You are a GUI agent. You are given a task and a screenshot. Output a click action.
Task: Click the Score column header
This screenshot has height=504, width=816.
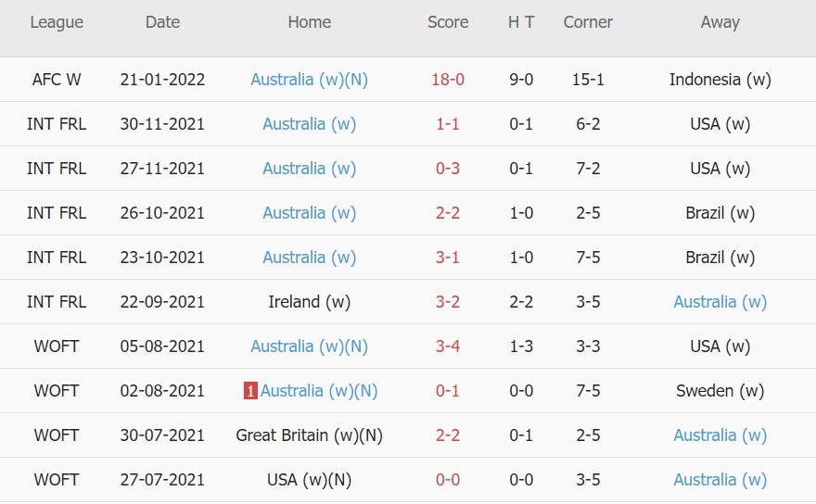(x=448, y=22)
